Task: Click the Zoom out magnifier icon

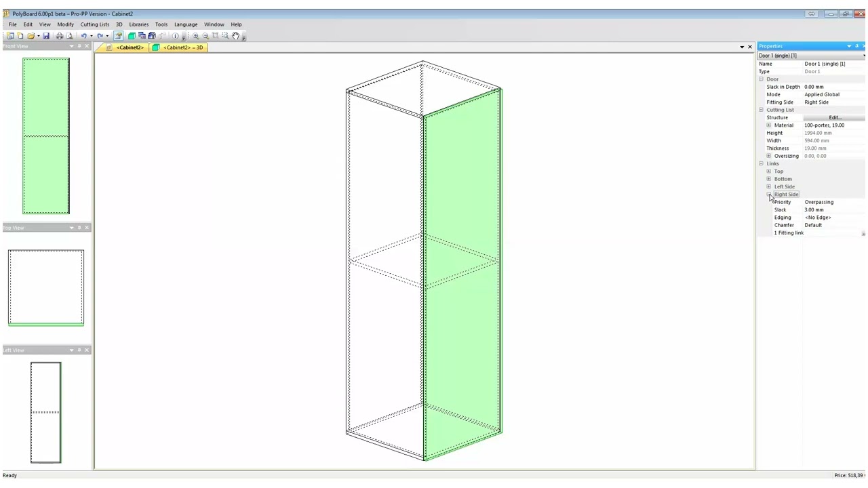Action: (205, 36)
